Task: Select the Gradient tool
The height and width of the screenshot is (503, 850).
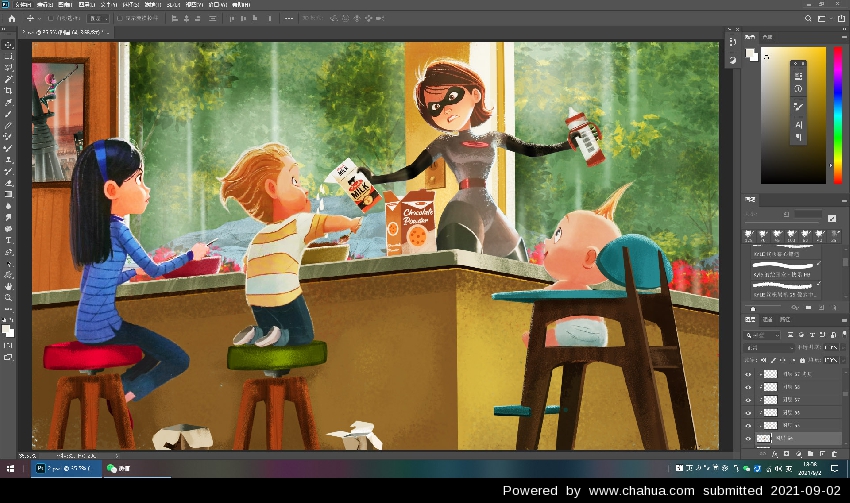Action: (8, 194)
